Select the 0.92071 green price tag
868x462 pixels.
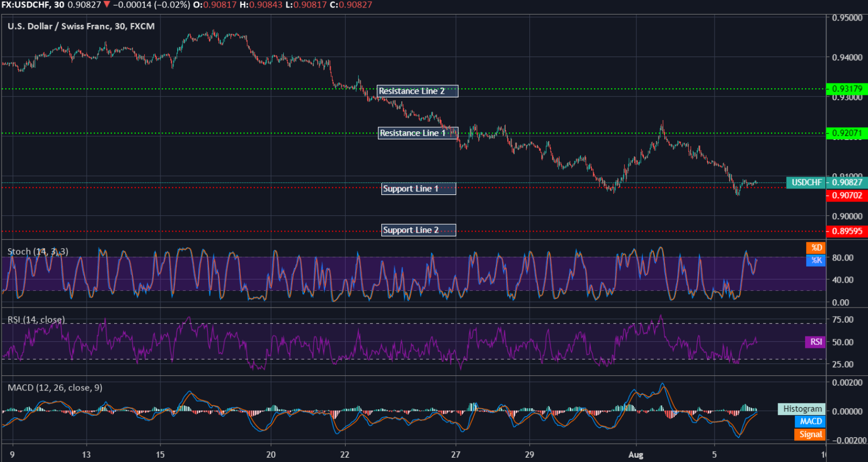click(x=846, y=132)
